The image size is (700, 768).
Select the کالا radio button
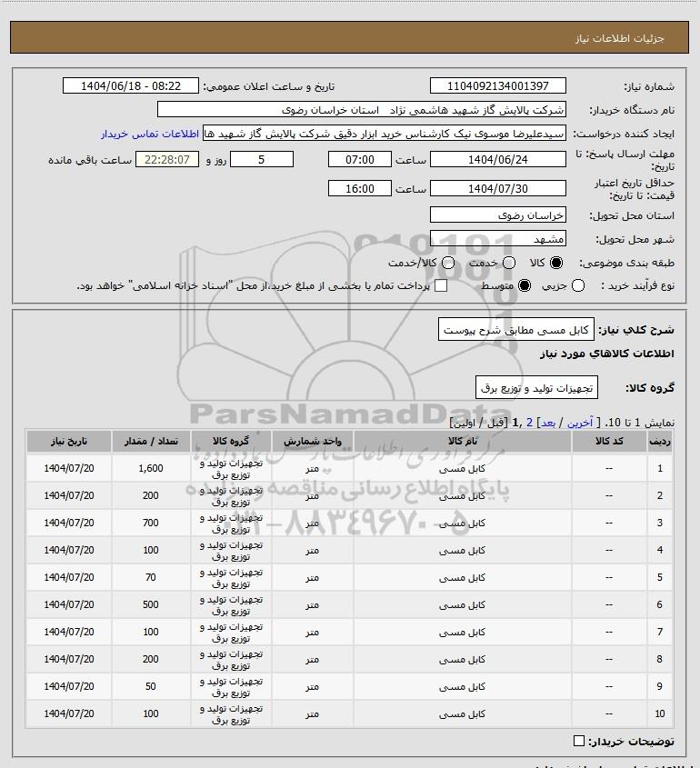coord(556,263)
